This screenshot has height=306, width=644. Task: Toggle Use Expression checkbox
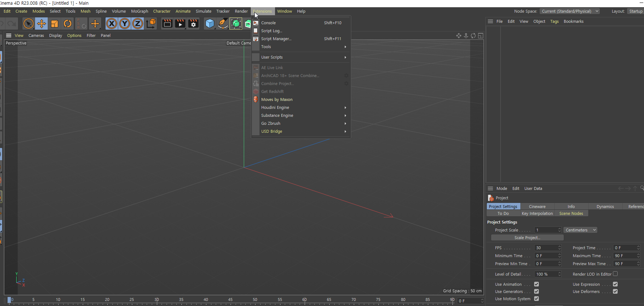click(615, 284)
